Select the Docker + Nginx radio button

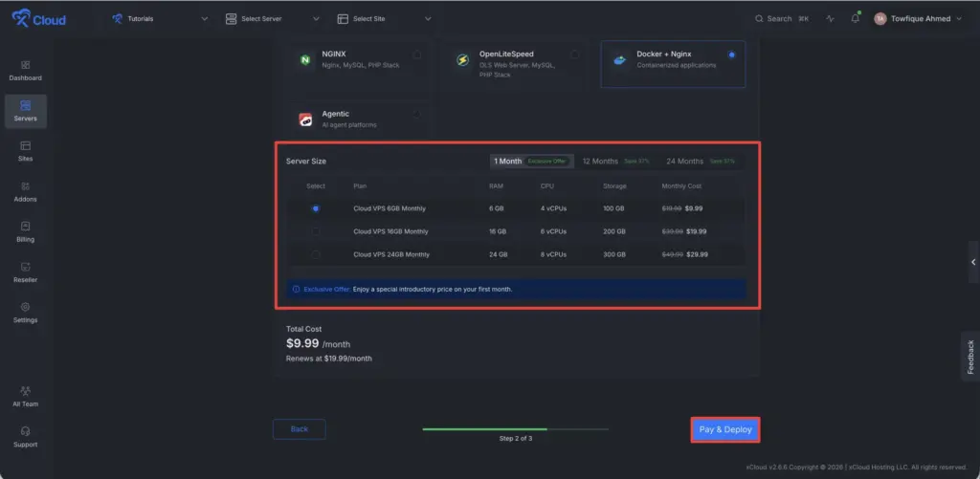pos(731,54)
